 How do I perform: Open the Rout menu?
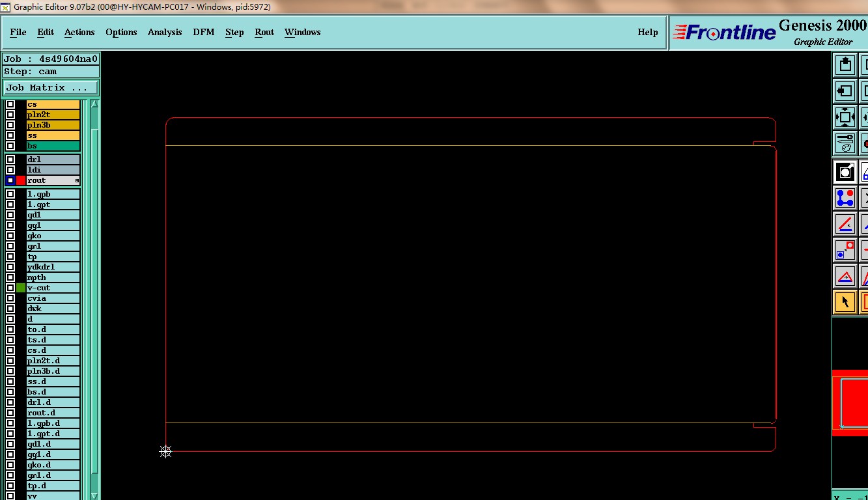tap(264, 32)
